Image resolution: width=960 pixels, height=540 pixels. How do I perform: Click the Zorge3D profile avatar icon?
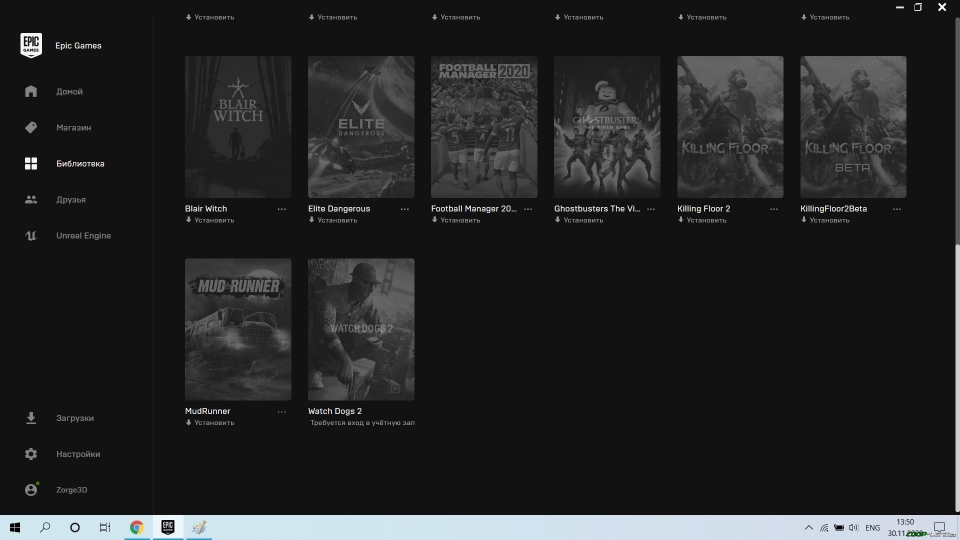coord(31,490)
